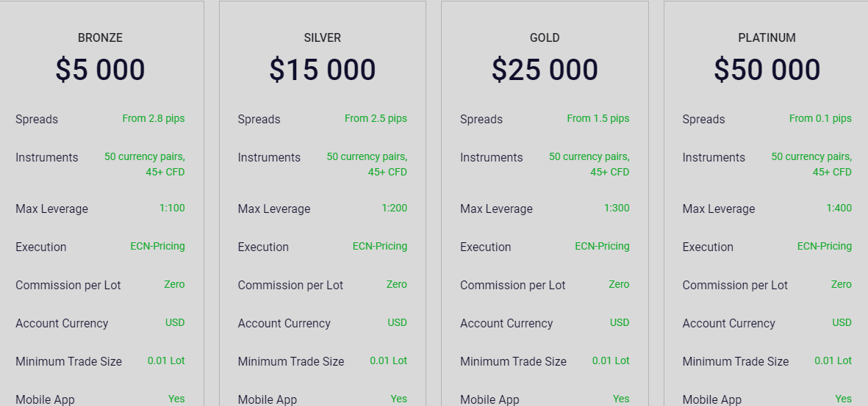Select the BRONZE plan title

(x=100, y=37)
